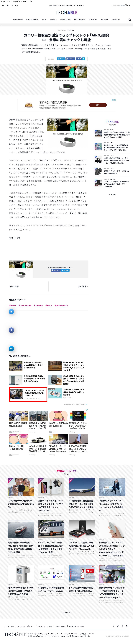Go to 次の記事 next article
Viewport: 133px width, 644px height.
83,286
